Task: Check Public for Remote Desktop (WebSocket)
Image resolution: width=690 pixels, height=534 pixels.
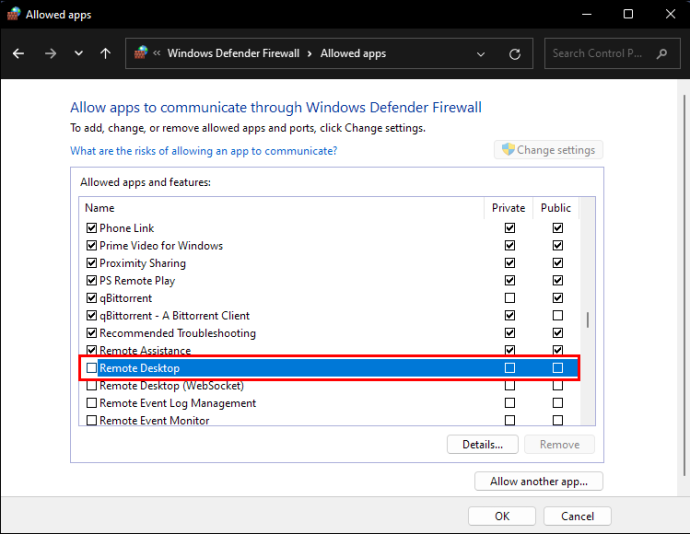Action: pos(558,386)
